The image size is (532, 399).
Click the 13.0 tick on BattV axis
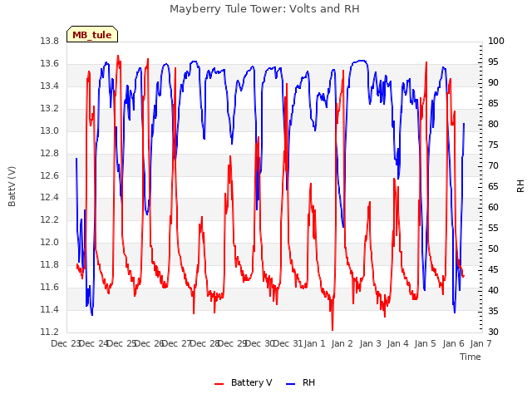point(50,131)
